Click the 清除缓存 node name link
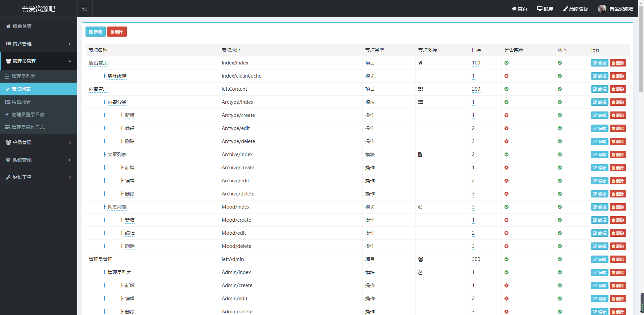Screen dimensions: 644x315 (117, 76)
